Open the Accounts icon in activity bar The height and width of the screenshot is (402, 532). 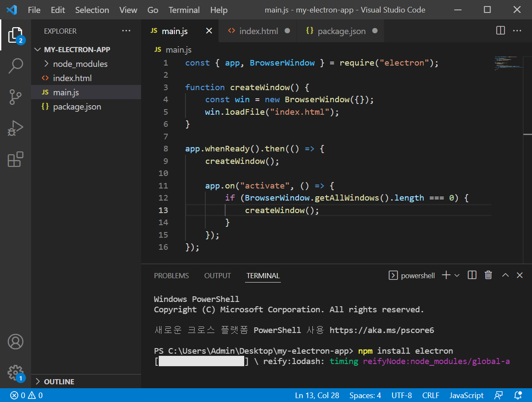click(x=16, y=342)
